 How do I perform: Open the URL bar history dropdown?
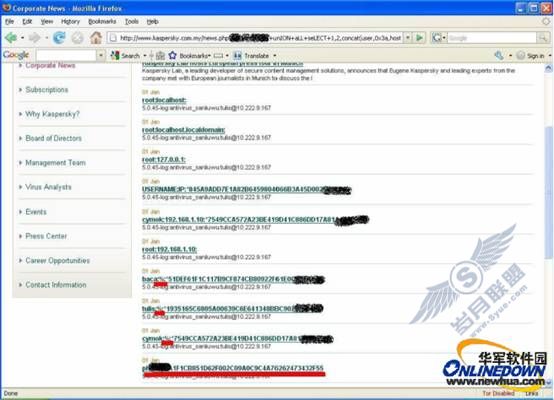[408, 37]
